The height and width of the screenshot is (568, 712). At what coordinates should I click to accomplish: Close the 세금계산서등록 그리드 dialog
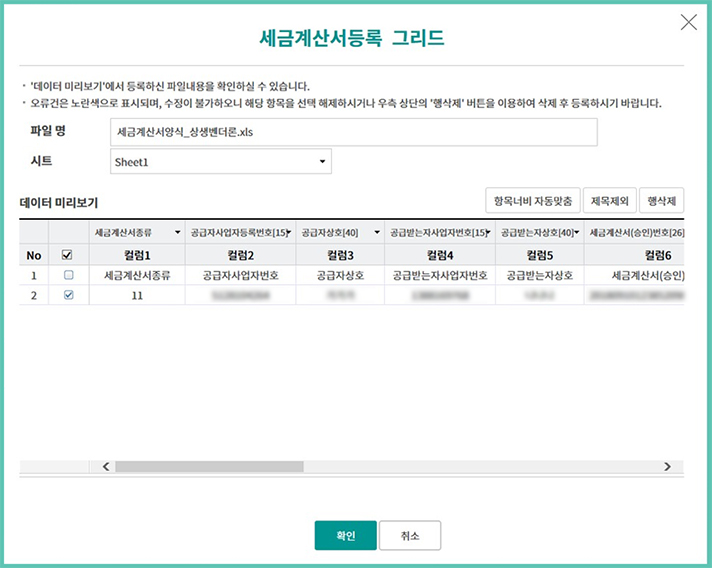(688, 23)
